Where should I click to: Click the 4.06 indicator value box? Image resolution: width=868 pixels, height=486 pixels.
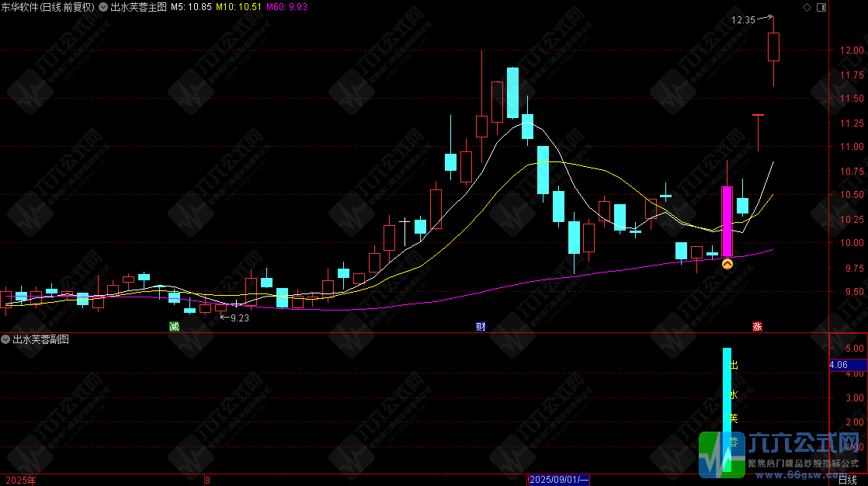pos(848,365)
